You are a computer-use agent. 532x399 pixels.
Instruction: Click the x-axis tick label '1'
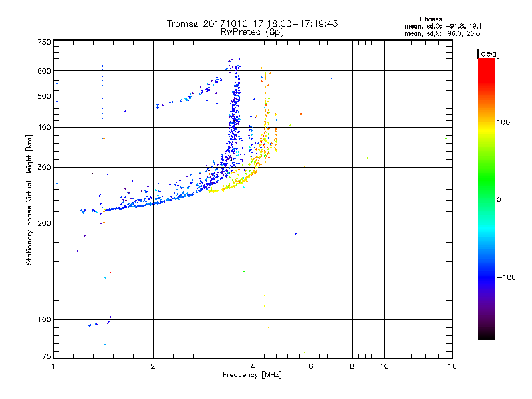point(53,366)
